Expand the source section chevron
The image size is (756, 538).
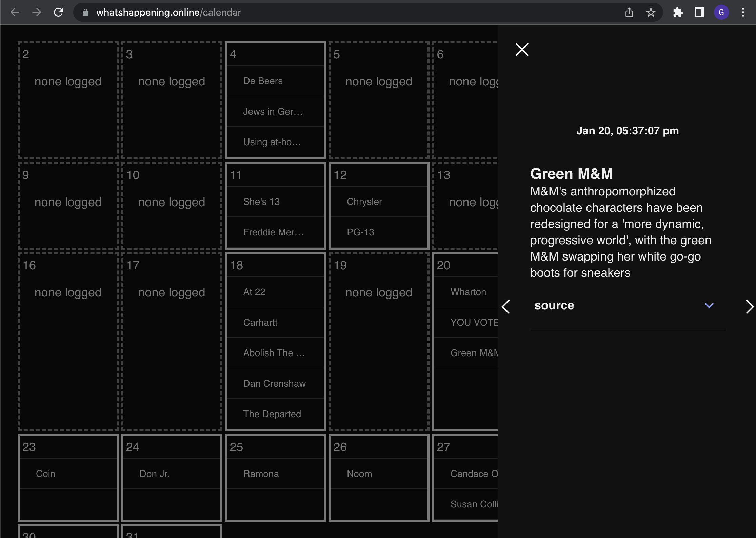coord(709,305)
